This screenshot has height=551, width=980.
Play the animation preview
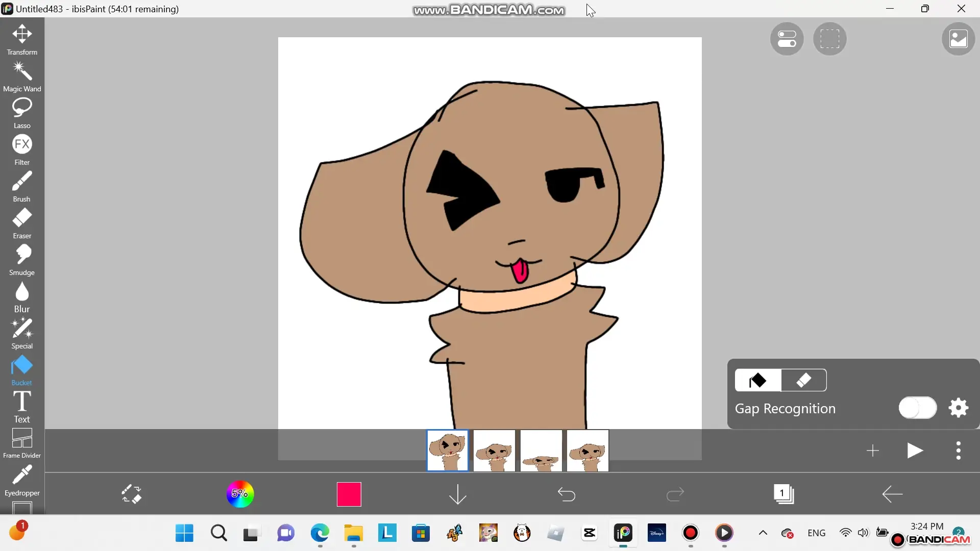[914, 450]
